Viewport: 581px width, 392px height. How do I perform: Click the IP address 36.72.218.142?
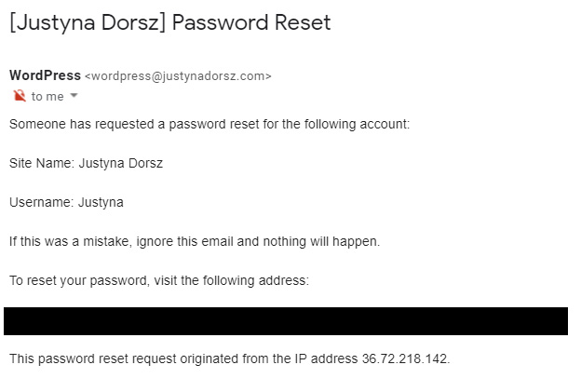point(404,358)
